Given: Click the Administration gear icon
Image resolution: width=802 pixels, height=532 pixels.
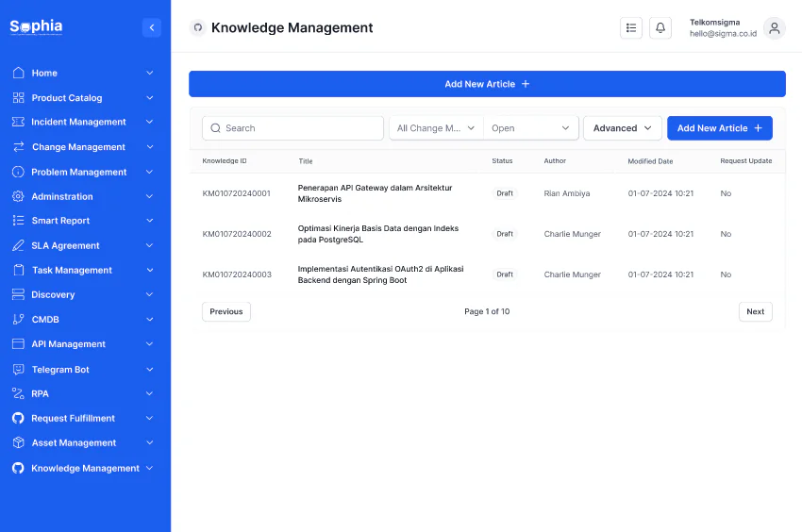Looking at the screenshot, I should pyautogui.click(x=19, y=196).
